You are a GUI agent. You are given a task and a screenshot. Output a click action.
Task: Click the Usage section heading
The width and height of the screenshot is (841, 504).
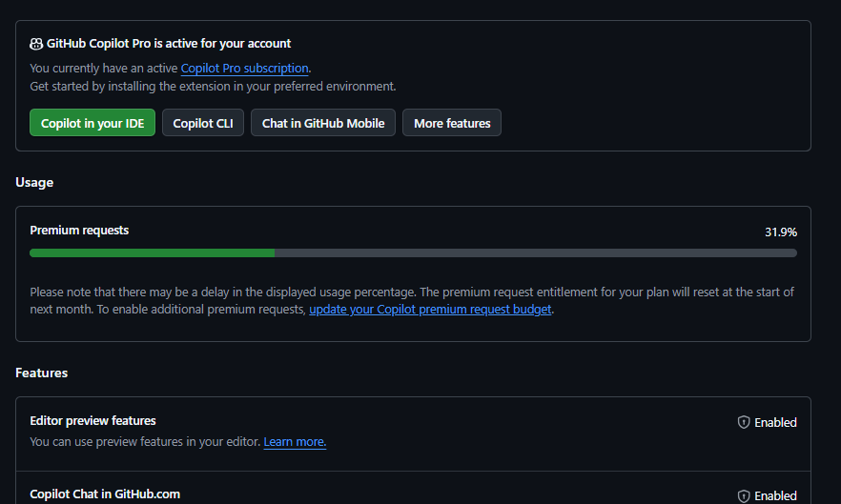34,182
